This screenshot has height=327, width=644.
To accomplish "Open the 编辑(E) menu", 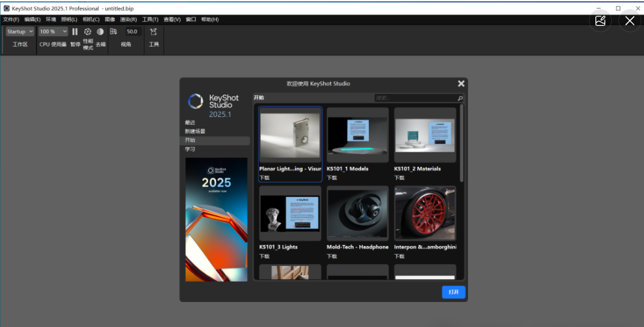I will [x=32, y=19].
